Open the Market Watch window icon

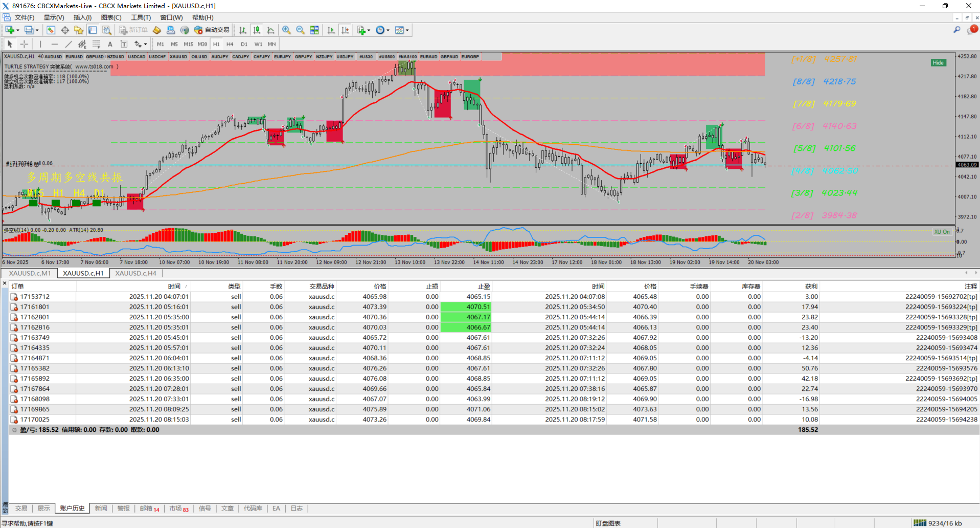point(51,30)
